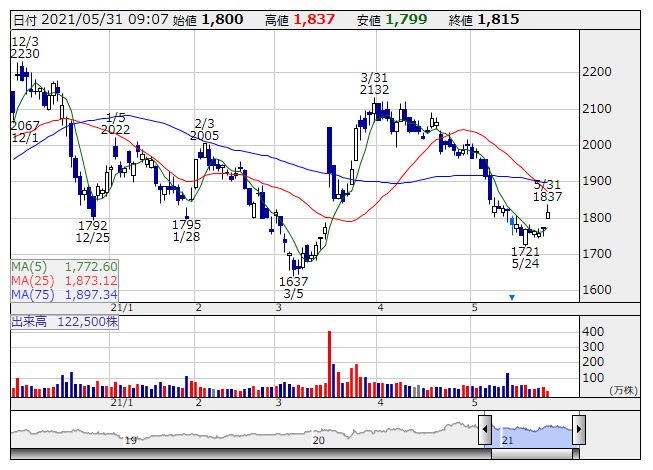
Task: Click the 3/31 2132 peak annotation
Action: [374, 84]
